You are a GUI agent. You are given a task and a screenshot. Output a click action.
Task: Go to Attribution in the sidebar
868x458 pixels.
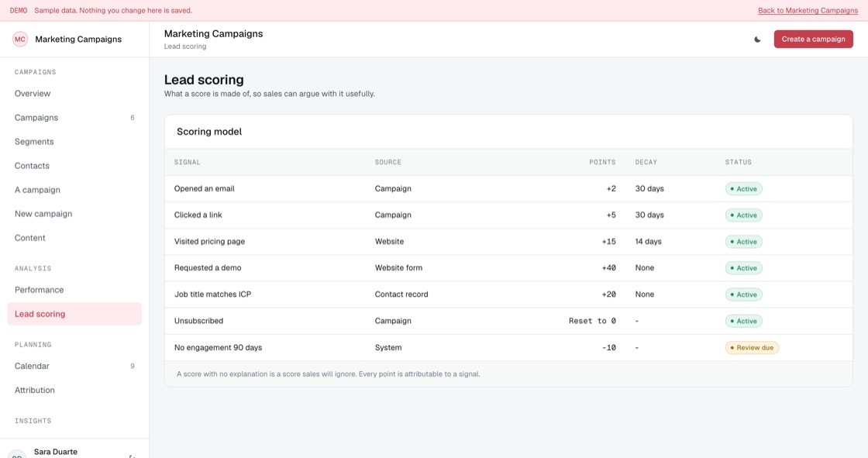74,390
